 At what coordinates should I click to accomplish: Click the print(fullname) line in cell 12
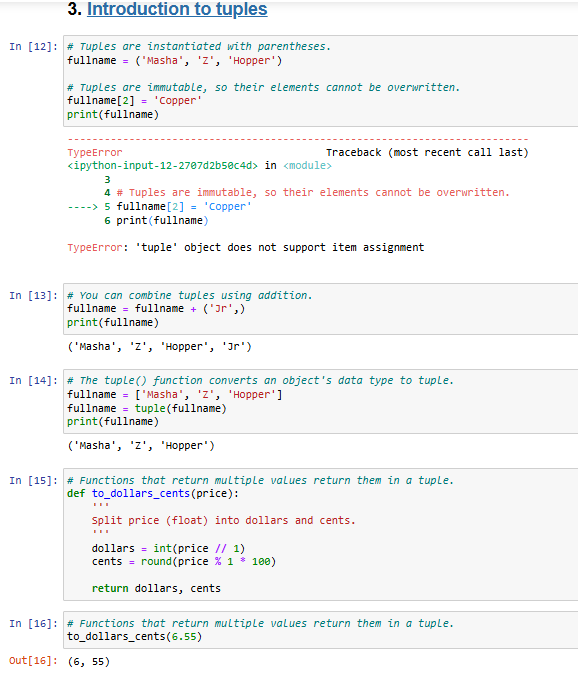pyautogui.click(x=113, y=114)
